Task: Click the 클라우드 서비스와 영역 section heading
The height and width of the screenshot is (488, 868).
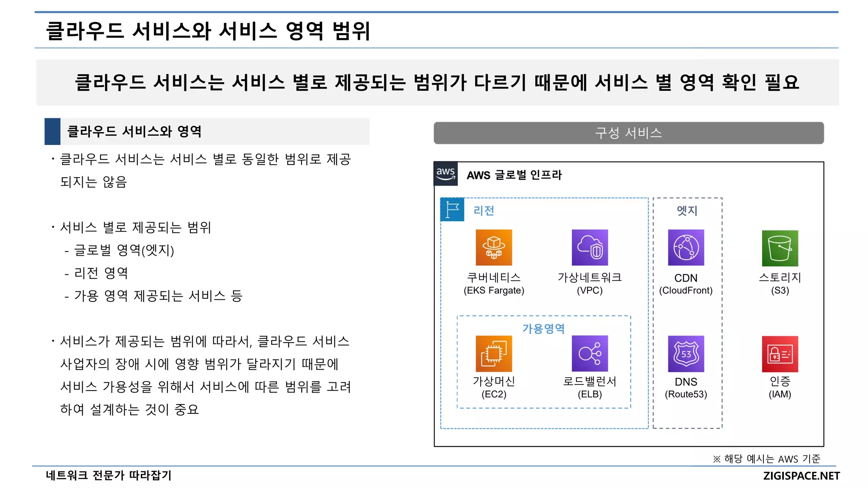Action: pyautogui.click(x=134, y=131)
